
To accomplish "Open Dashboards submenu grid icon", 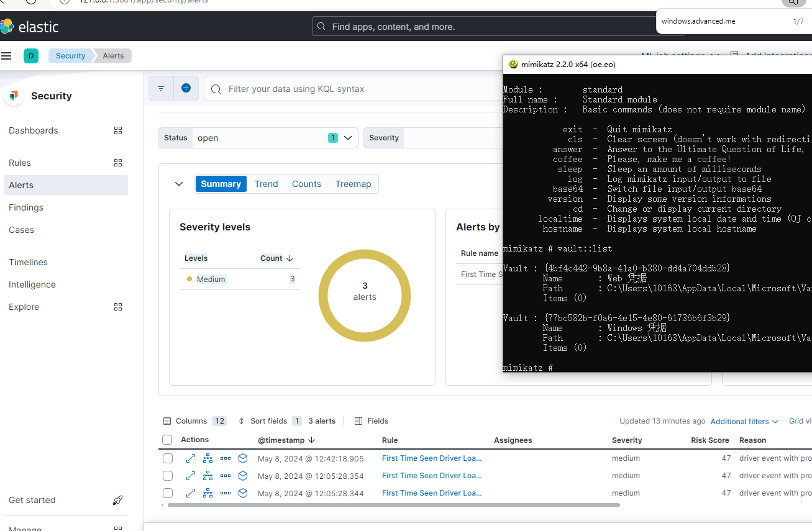I will click(118, 130).
